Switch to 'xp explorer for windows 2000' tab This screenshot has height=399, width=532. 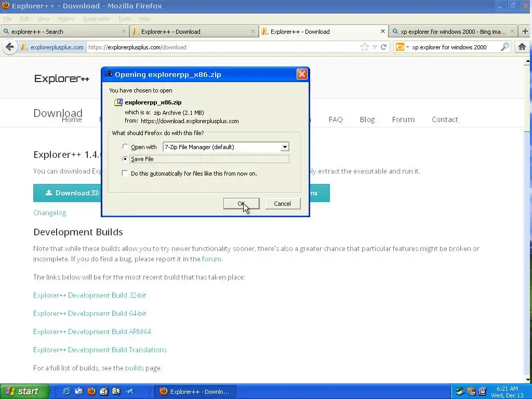(453, 32)
